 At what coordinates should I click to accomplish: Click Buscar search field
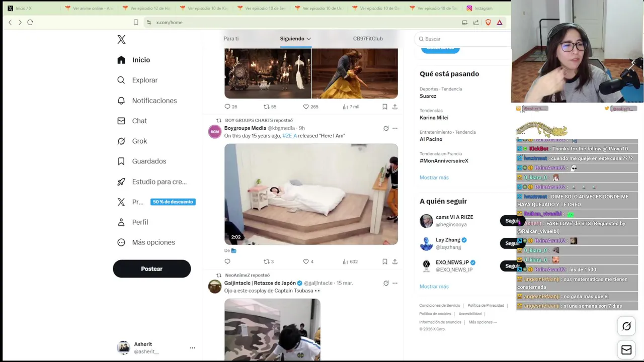pyautogui.click(x=463, y=39)
